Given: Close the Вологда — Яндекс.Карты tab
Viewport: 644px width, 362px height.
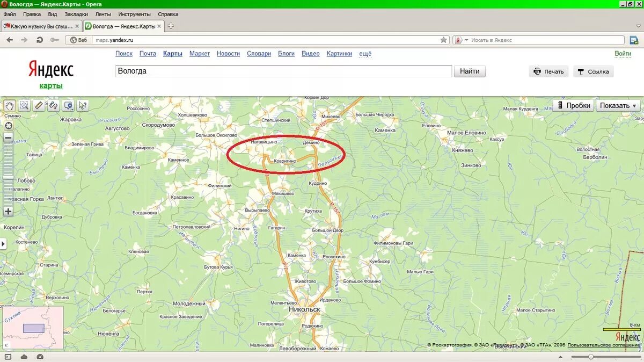Looking at the screenshot, I should coord(160,26).
